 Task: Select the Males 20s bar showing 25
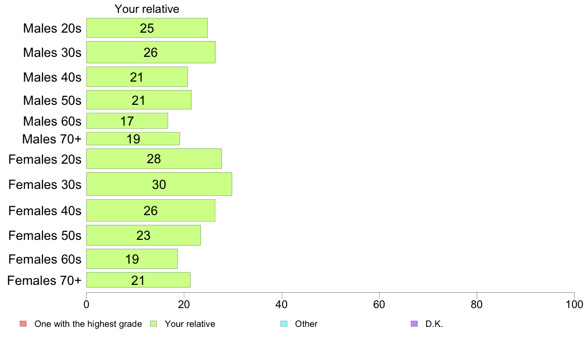click(147, 28)
